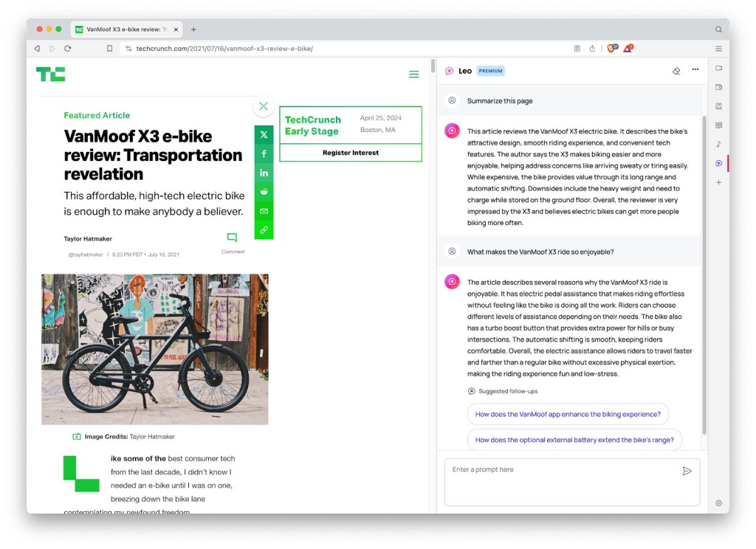The height and width of the screenshot is (549, 756).
Task: Open a new browser tab
Action: pyautogui.click(x=193, y=30)
